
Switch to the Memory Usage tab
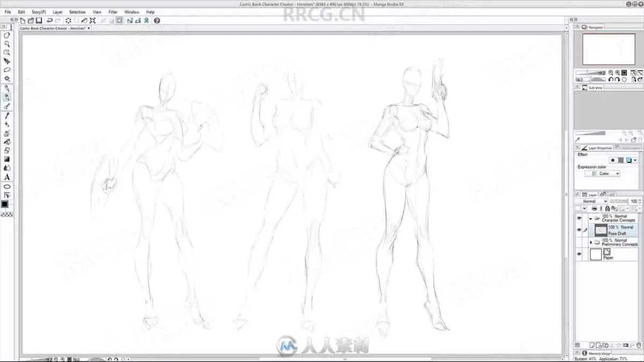click(596, 353)
